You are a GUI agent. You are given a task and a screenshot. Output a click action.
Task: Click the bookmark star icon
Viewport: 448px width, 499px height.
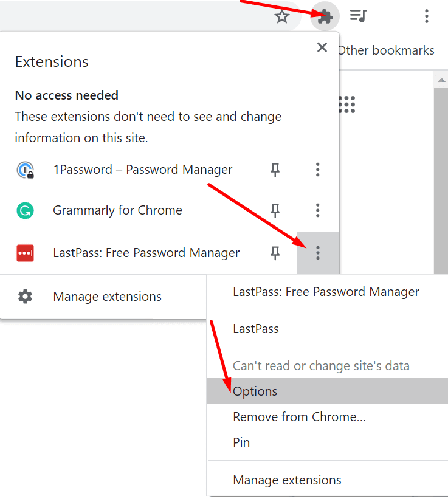[x=282, y=16]
